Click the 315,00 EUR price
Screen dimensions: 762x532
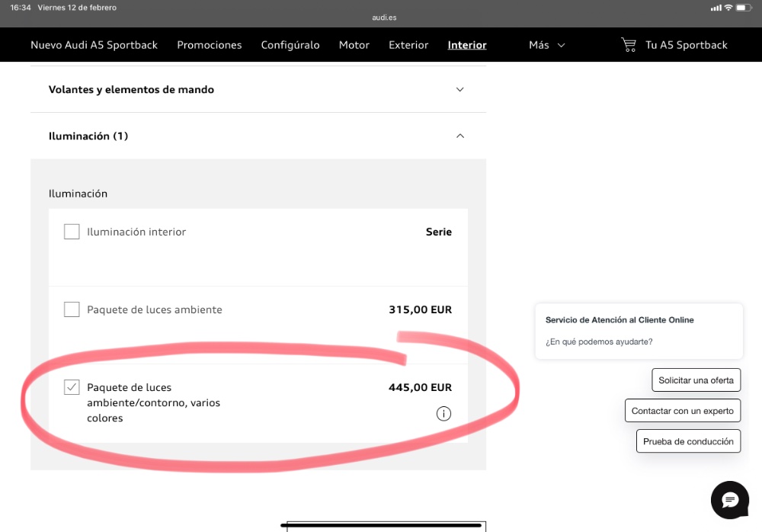pos(421,309)
